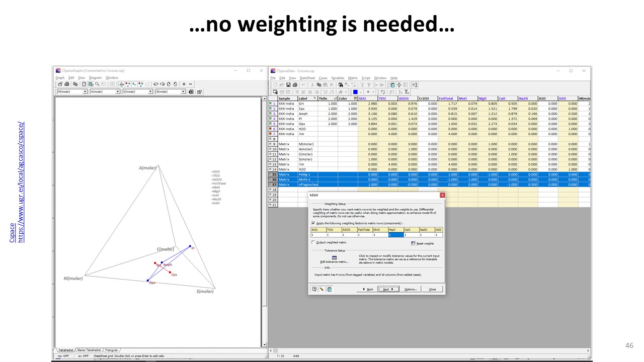Click the delete X icon in CSpaceData toolbar
The height and width of the screenshot is (362, 644).
332,85
